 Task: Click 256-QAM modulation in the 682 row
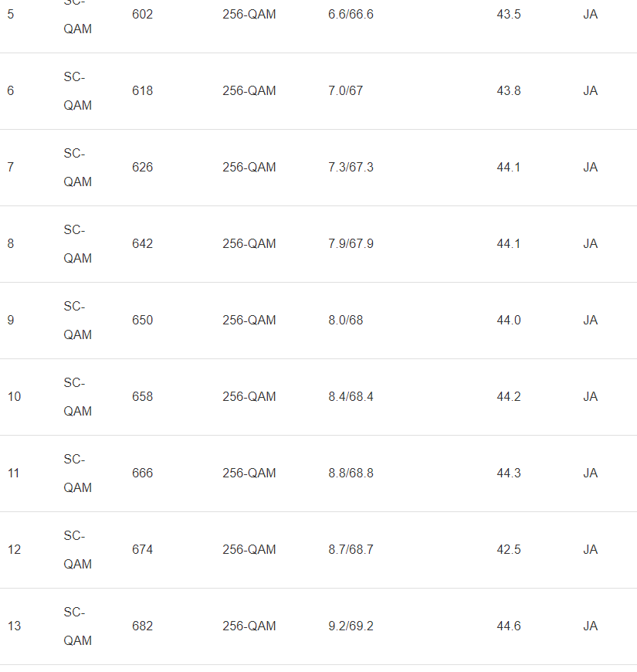coord(249,626)
